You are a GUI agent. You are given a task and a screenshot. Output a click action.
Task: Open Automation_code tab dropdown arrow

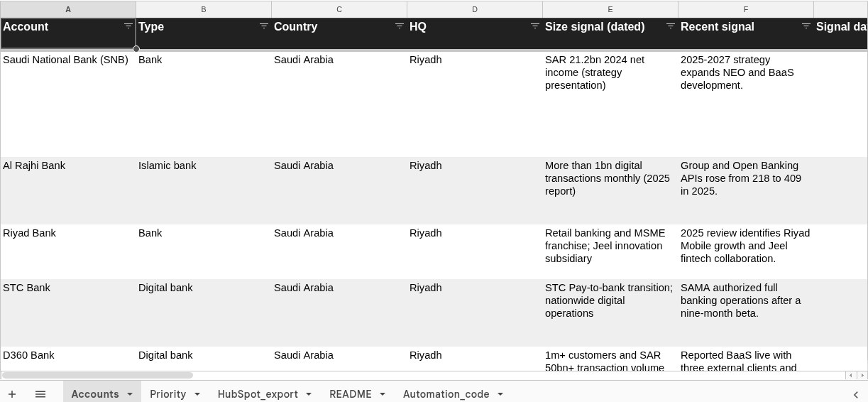coord(500,394)
